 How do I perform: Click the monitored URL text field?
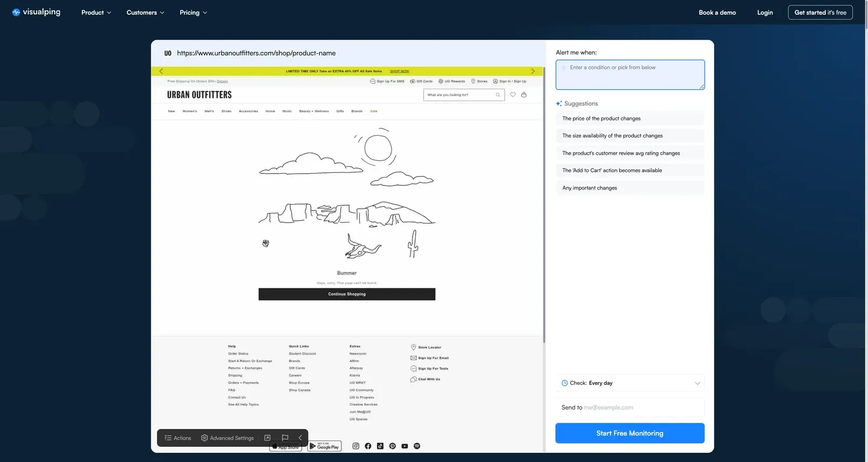256,53
